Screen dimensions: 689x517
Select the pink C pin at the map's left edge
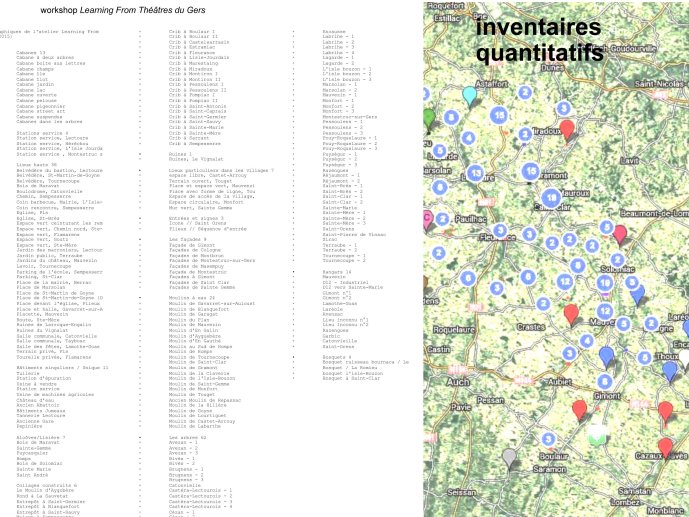(x=427, y=219)
